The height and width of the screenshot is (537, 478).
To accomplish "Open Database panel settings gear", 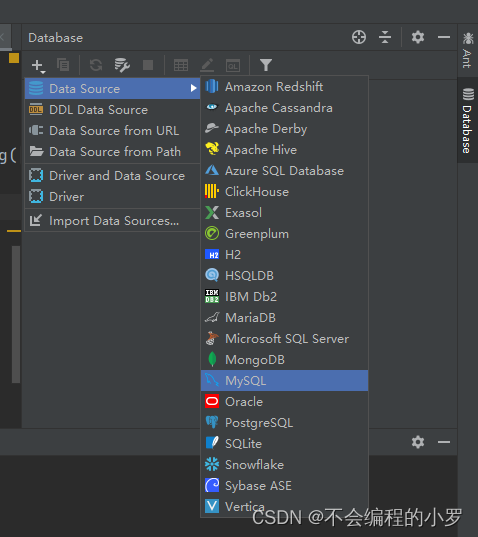I will [418, 37].
